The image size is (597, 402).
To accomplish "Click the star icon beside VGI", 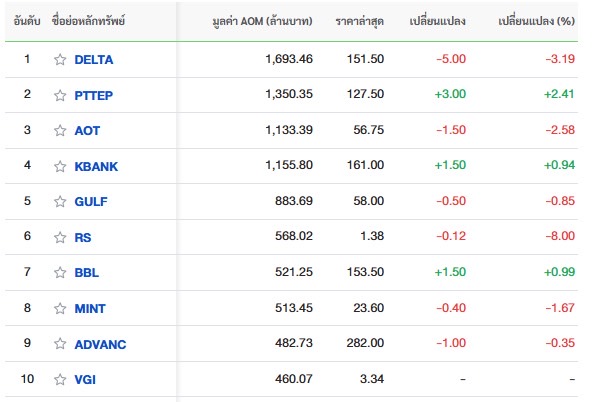I will coord(60,380).
